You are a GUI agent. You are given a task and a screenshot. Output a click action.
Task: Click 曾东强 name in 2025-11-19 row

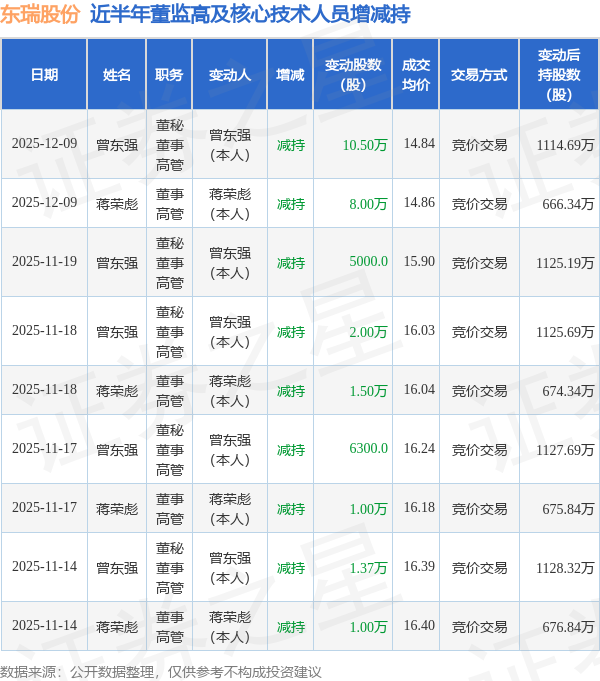[117, 263]
